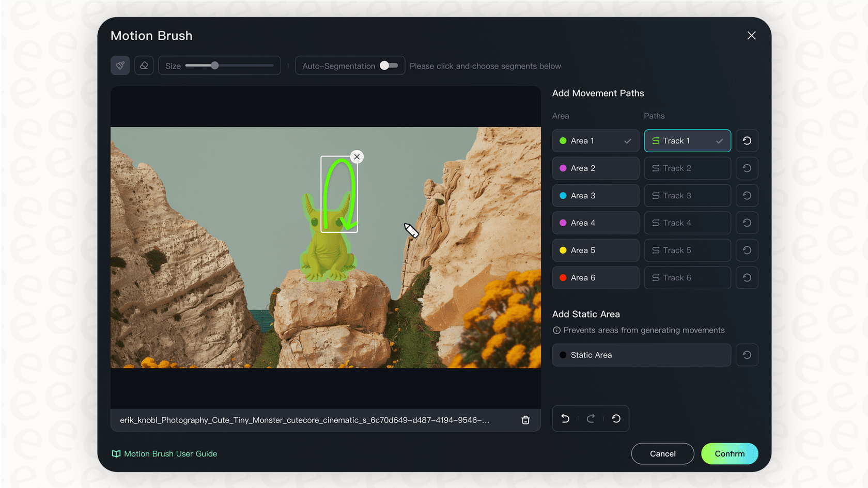Select the Static Area entry

point(641,355)
